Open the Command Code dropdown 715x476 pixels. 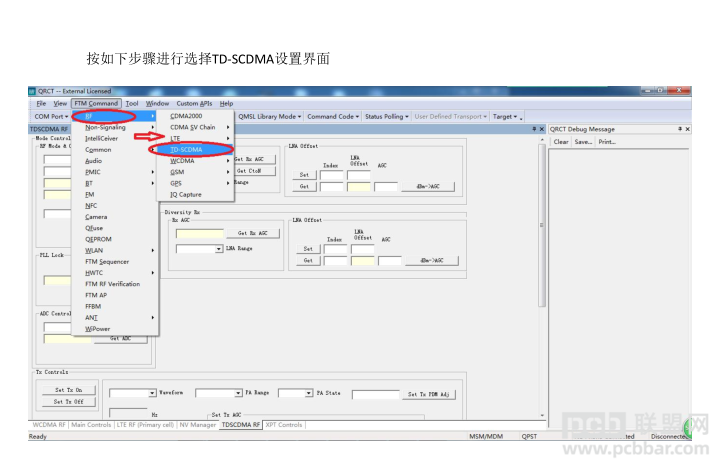tap(333, 116)
